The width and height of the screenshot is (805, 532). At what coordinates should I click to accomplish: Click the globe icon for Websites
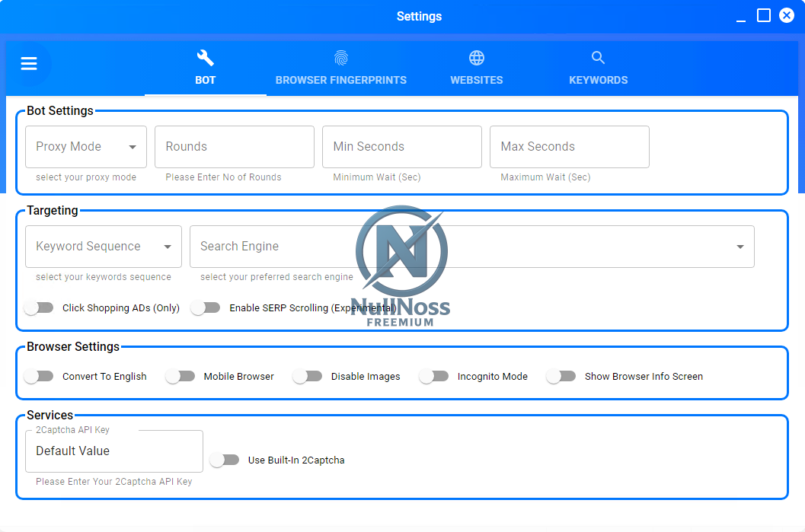click(477, 58)
